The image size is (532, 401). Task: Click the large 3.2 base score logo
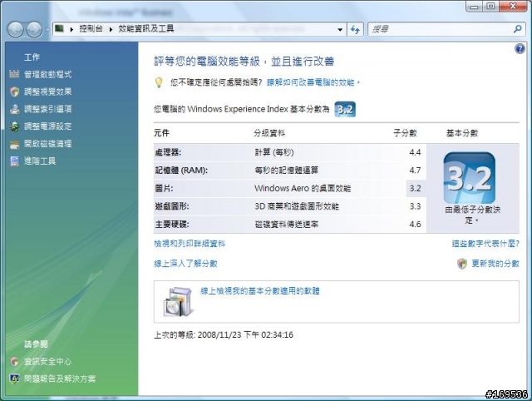coord(469,178)
